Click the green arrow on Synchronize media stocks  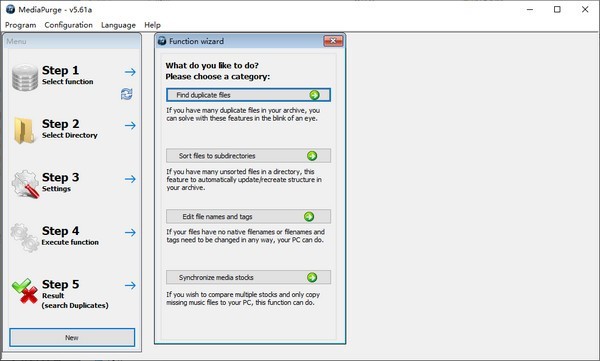point(312,277)
